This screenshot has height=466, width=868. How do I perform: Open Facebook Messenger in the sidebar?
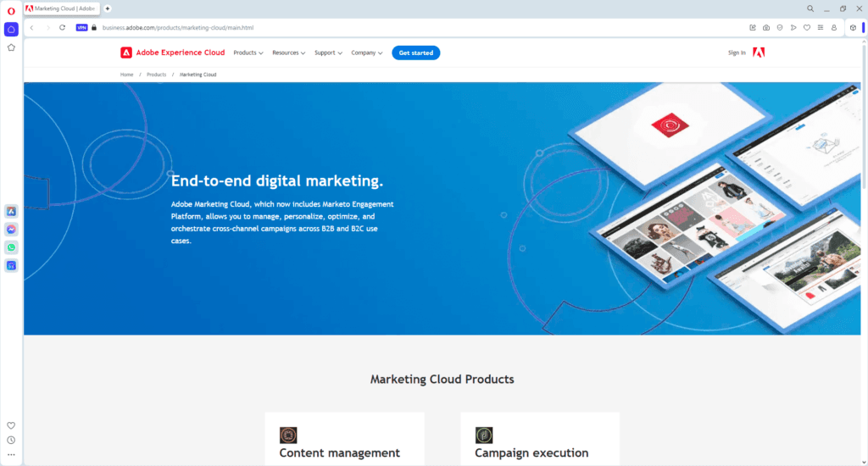coord(11,229)
